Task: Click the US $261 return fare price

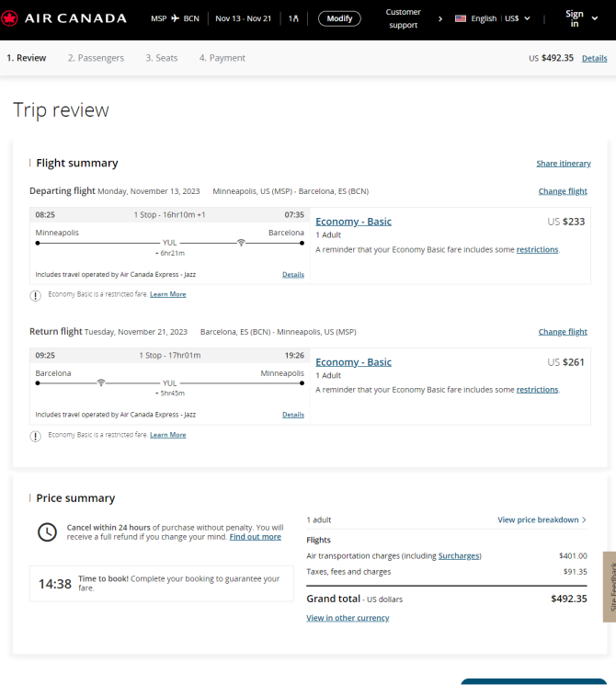Action: pos(565,362)
